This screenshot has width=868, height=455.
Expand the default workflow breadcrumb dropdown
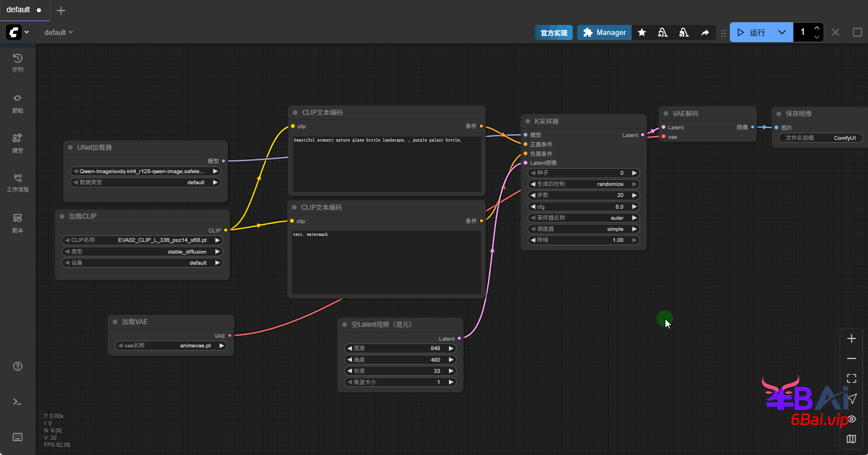point(59,33)
